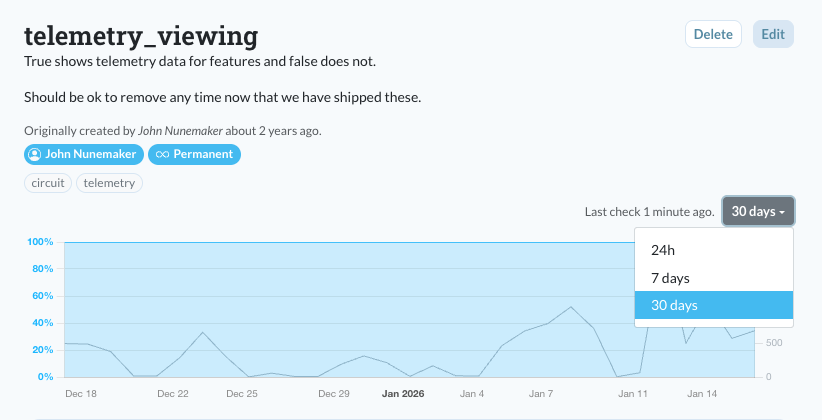Click the user icon in John Nunemaker badge

tap(35, 155)
